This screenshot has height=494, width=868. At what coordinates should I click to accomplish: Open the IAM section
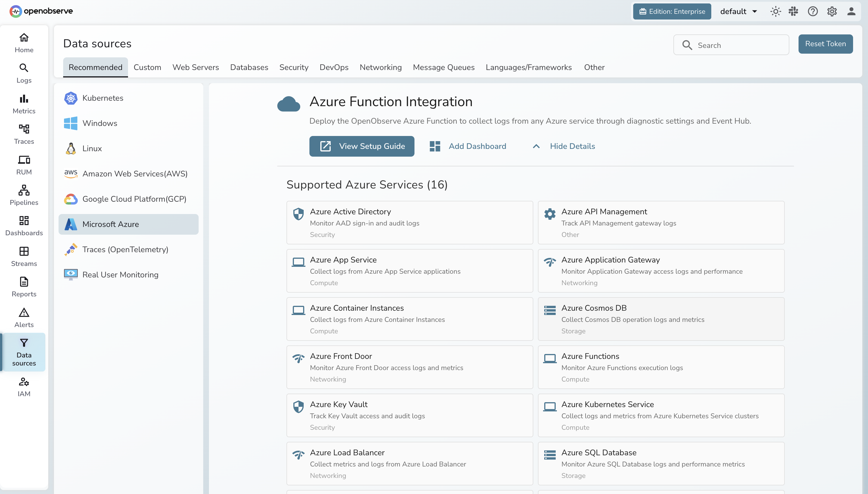(x=24, y=387)
